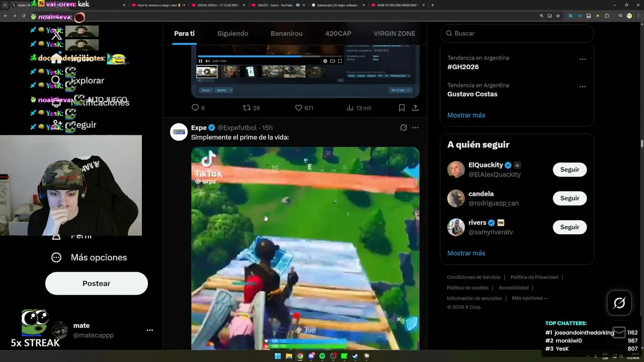Click Mostrar más under A quién seguir
The width and height of the screenshot is (644, 362).
466,253
